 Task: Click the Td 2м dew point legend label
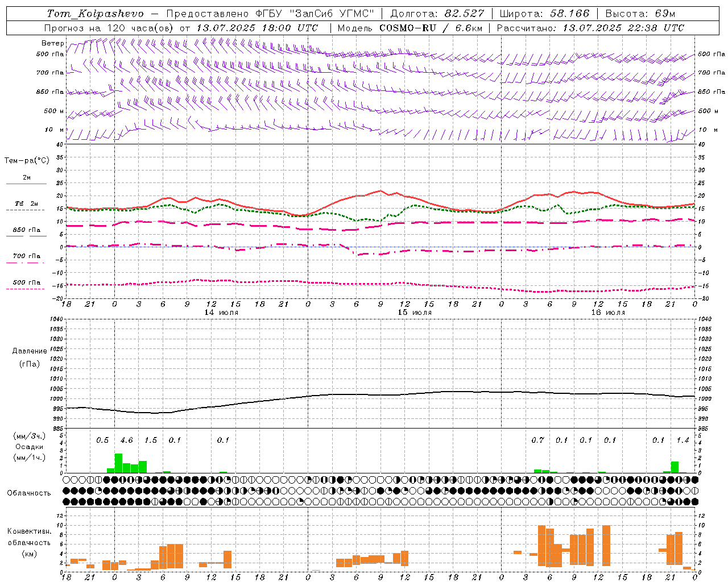click(27, 203)
